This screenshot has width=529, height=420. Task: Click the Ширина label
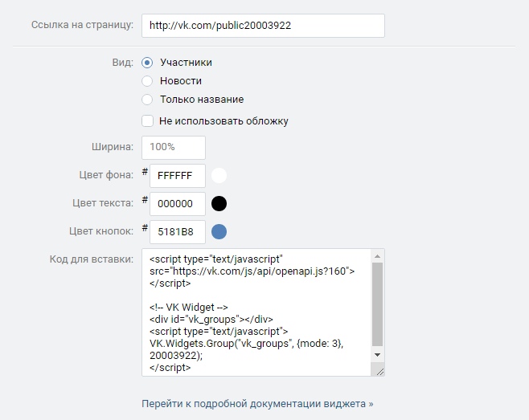[113, 147]
